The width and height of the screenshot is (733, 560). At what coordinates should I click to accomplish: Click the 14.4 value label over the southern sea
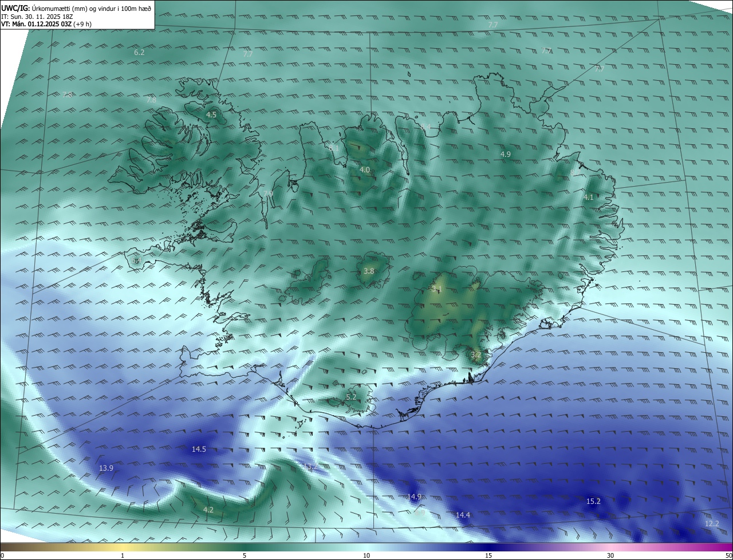pyautogui.click(x=463, y=515)
